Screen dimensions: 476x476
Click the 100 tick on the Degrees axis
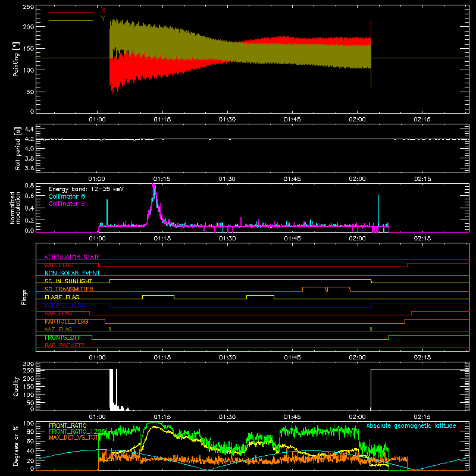point(29,424)
